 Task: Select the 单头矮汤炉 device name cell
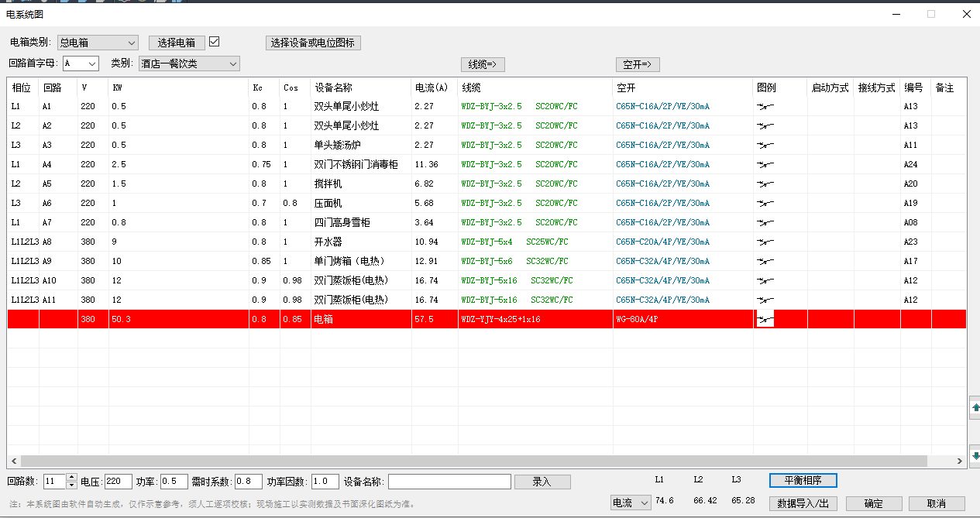click(x=360, y=145)
